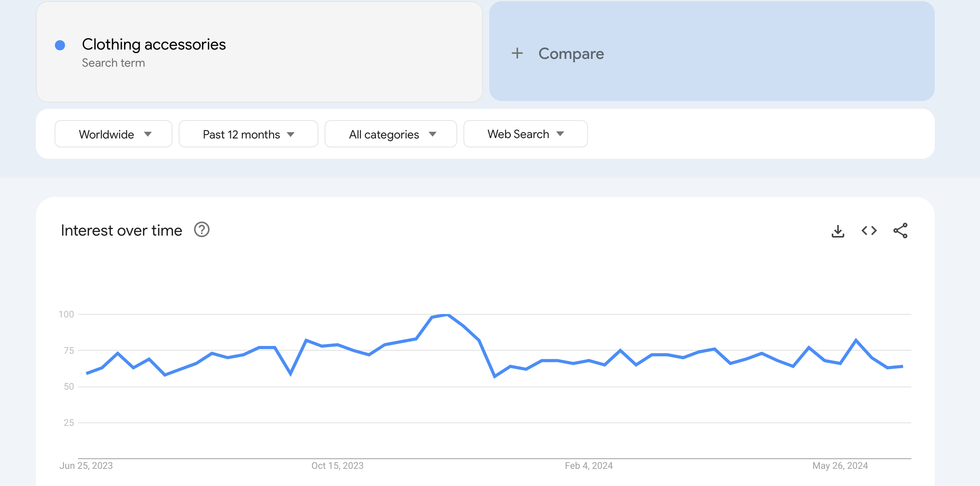Open the embed code for the trends chart
This screenshot has width=980, height=486.
pos(868,231)
